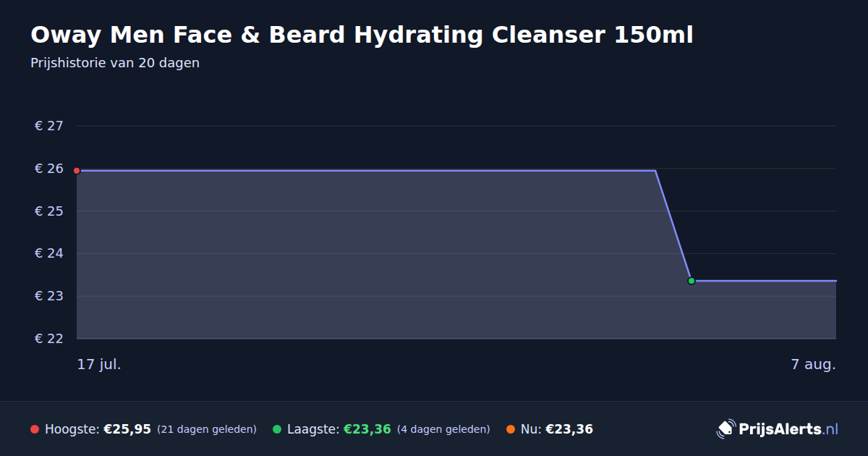Click the orange Nu legend dot
This screenshot has height=456, width=868.
(x=511, y=429)
